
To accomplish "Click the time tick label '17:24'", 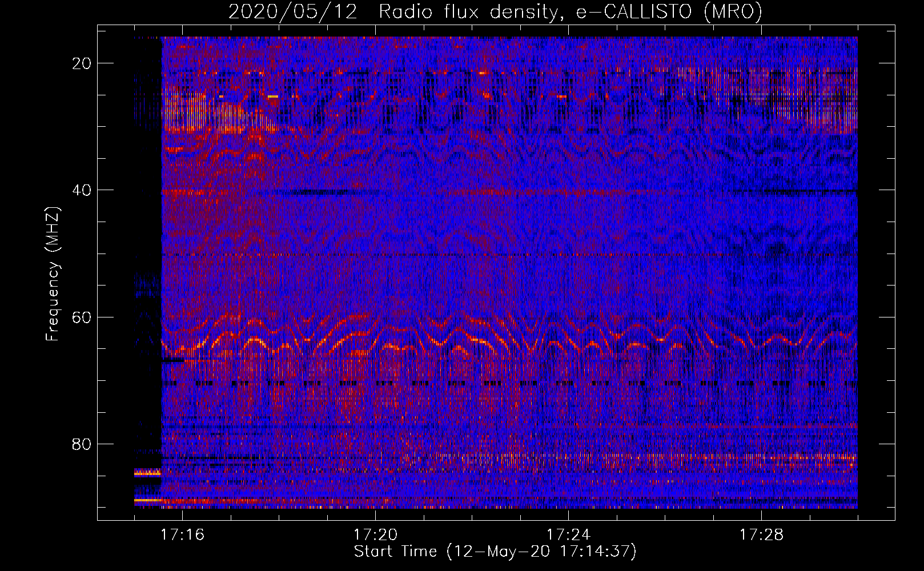I will click(x=568, y=534).
